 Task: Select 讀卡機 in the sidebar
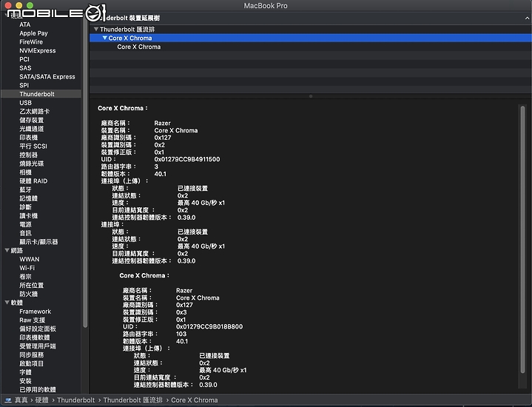click(x=29, y=215)
